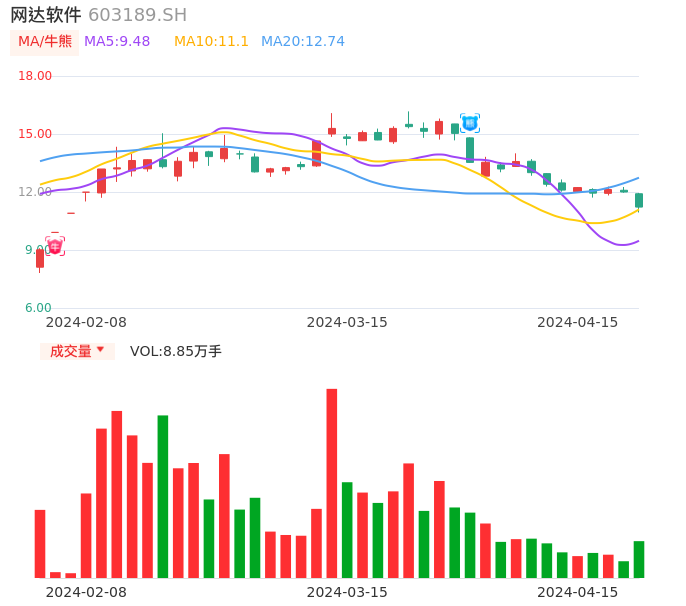Click the tallest red volume bar

click(332, 483)
